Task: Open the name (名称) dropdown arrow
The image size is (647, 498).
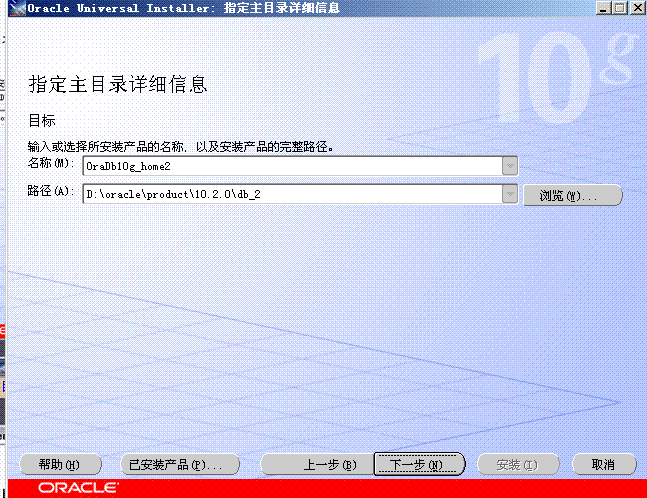Action: coord(510,166)
